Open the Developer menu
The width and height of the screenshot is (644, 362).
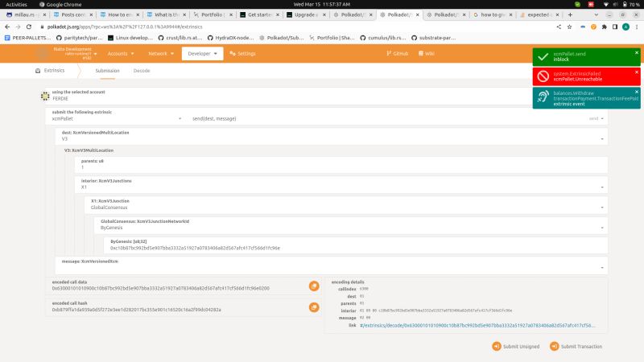tap(203, 53)
